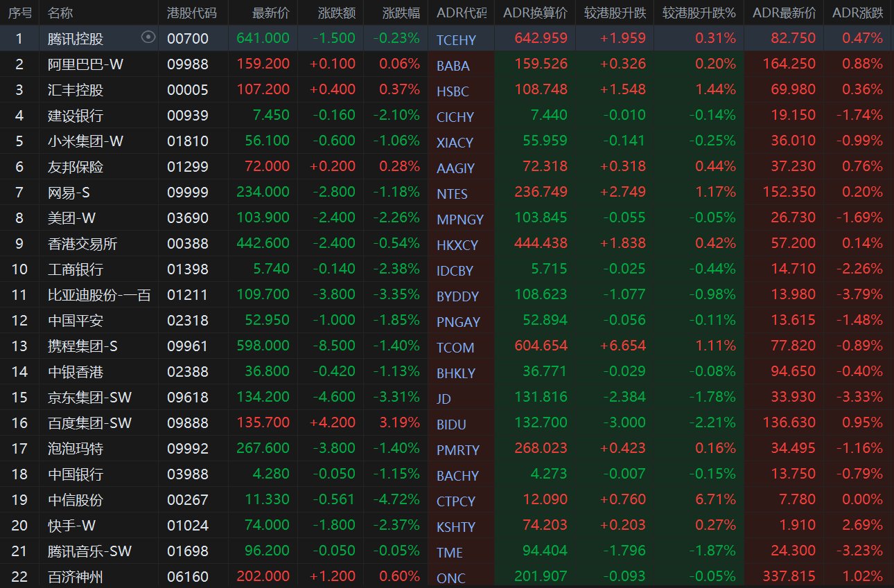Open the BABA ADR code link
894x588 pixels.
tap(453, 66)
